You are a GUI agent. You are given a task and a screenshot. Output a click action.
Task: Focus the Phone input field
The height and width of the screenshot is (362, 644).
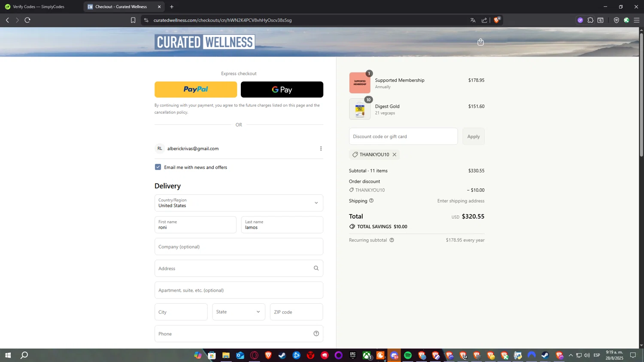(x=239, y=334)
